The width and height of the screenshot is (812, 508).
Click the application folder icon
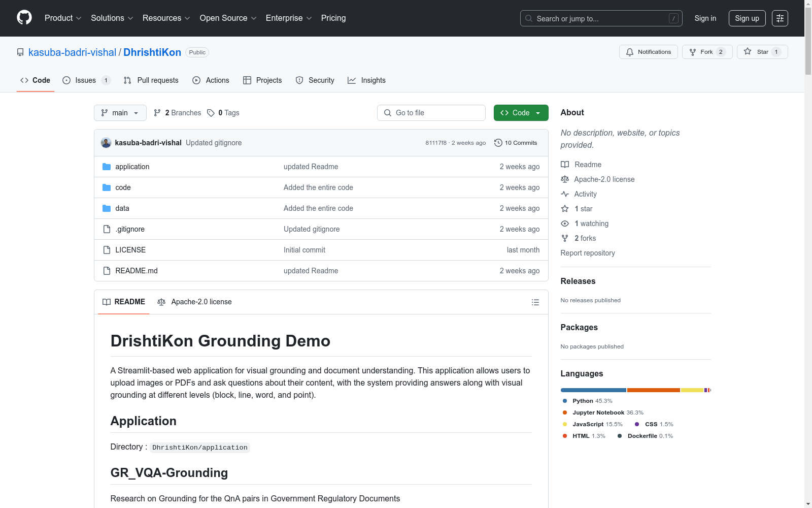(x=107, y=167)
